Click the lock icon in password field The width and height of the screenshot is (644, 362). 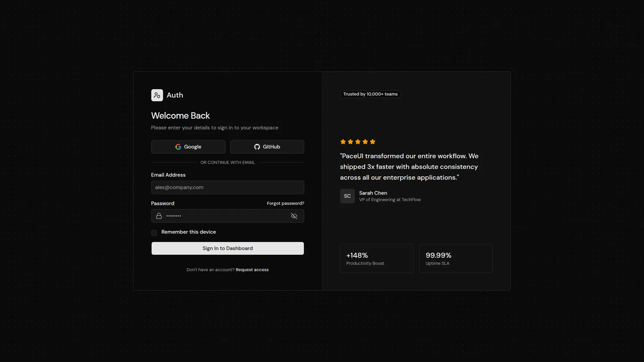click(159, 216)
